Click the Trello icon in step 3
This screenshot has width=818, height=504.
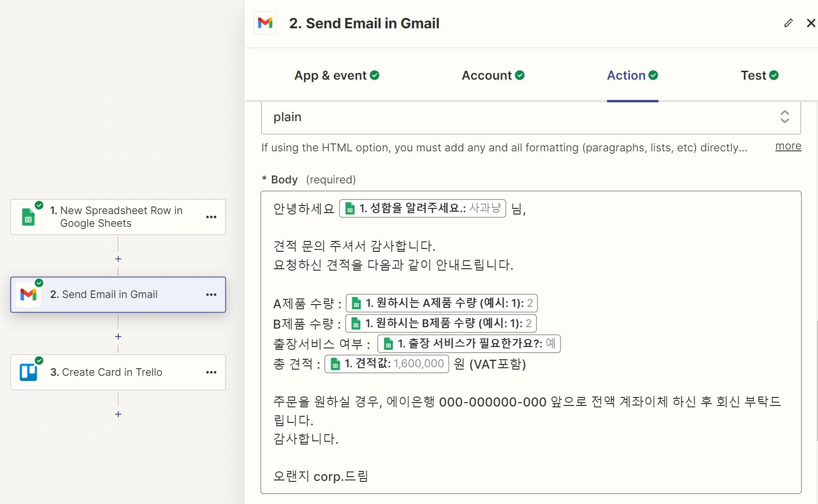click(x=28, y=372)
